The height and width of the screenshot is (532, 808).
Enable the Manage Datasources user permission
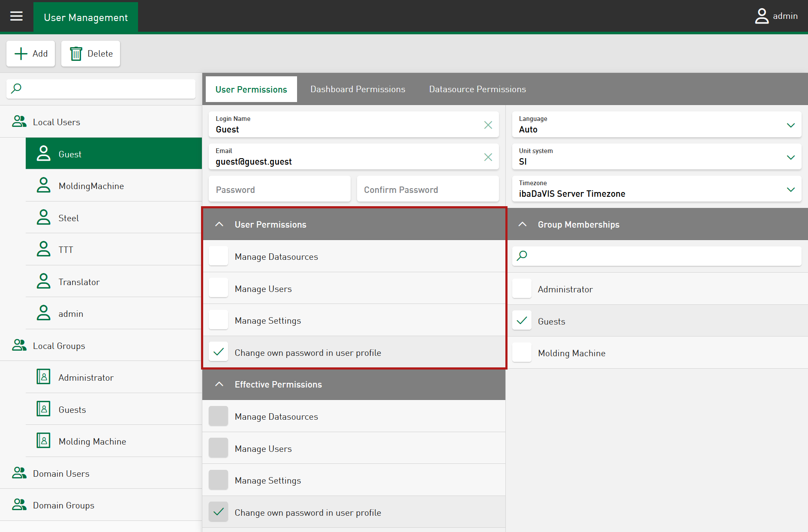click(x=218, y=256)
